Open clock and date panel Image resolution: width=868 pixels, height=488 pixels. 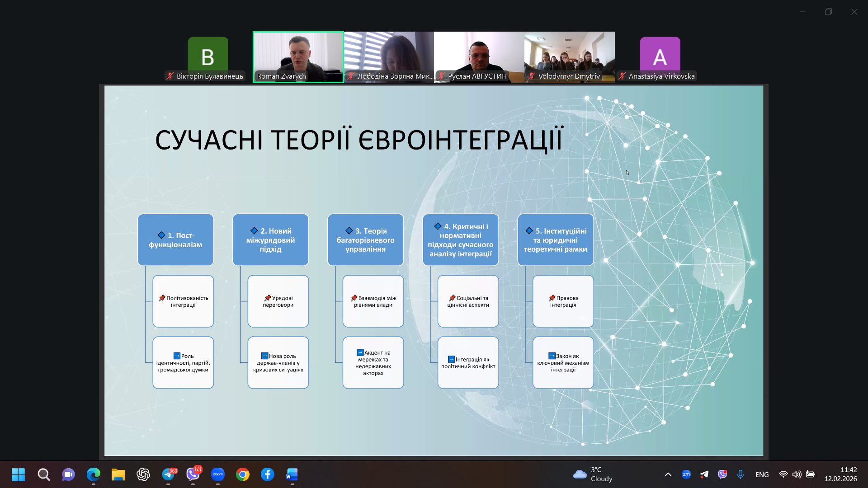[x=840, y=474]
